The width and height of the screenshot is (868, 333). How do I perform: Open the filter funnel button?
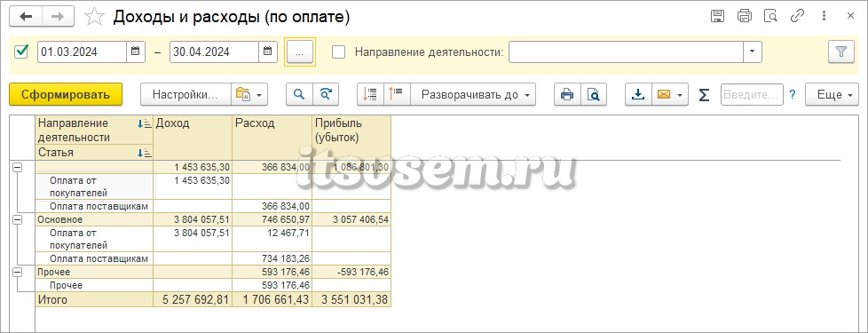point(841,52)
